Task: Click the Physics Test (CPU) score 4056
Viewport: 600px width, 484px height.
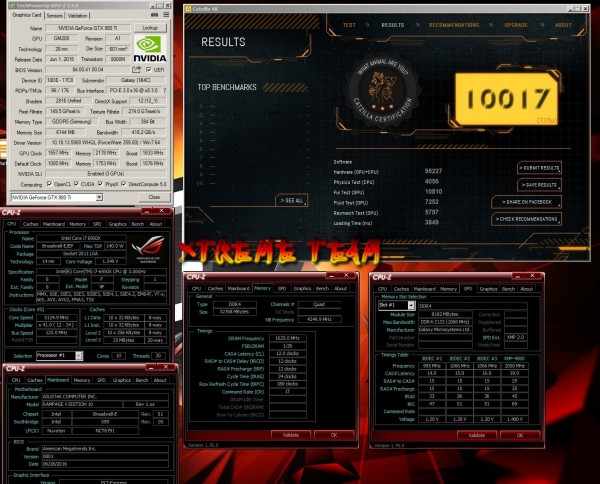Action: point(432,181)
